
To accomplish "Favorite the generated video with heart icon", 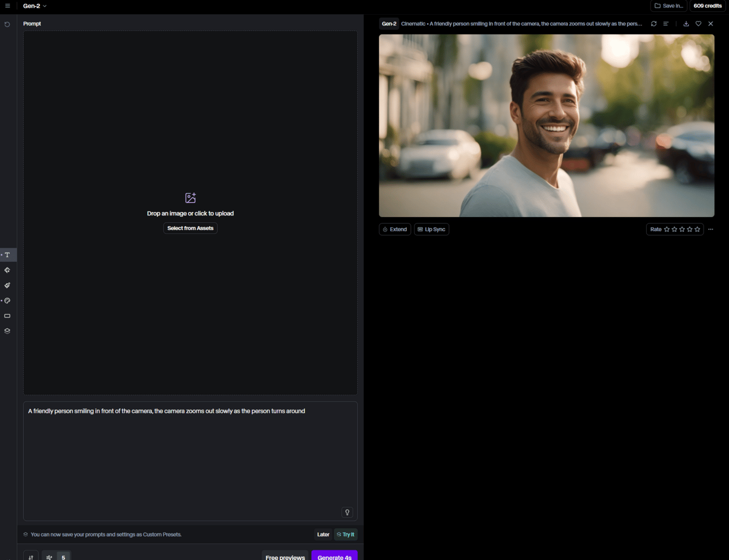I will [x=699, y=24].
